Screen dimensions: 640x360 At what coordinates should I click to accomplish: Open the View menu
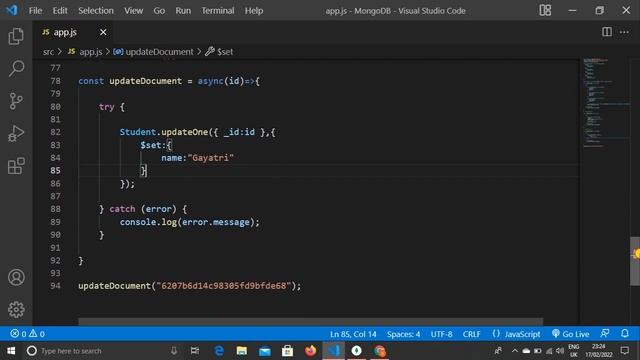(x=133, y=11)
